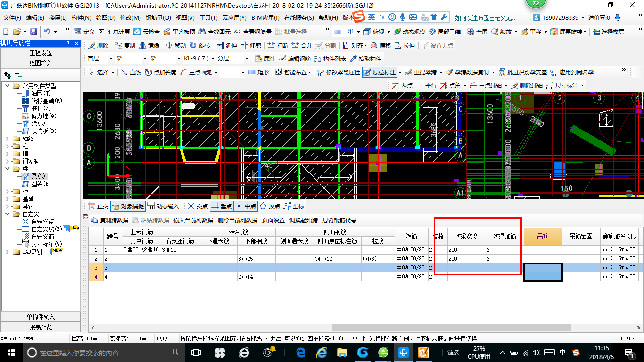Select the 打断 break tool
644x362 pixels.
278,46
